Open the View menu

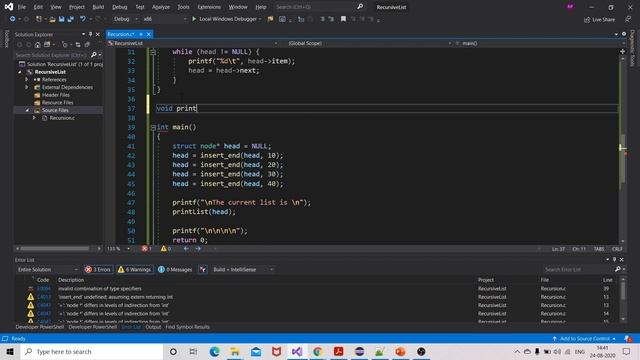point(56,7)
